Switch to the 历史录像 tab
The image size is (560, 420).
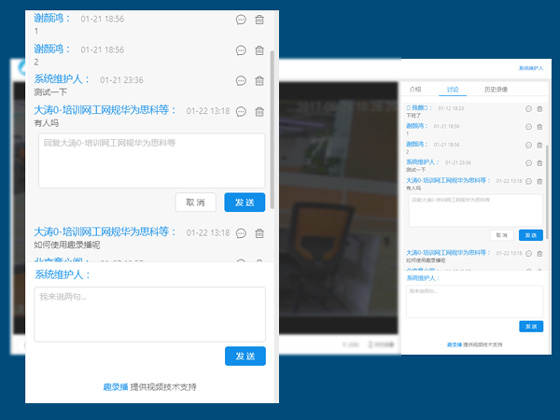[496, 89]
